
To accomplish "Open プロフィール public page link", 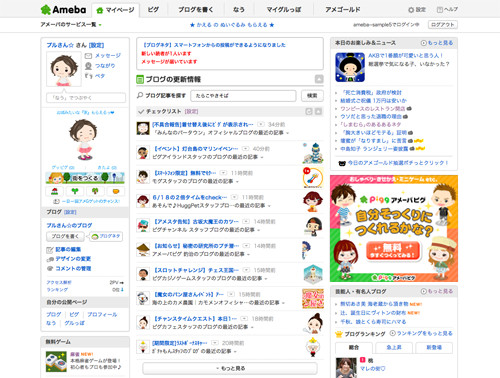I will coord(102,314).
